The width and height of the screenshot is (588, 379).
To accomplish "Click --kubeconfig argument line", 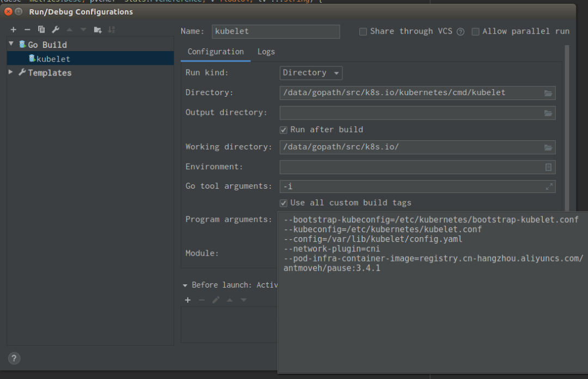I will 383,229.
